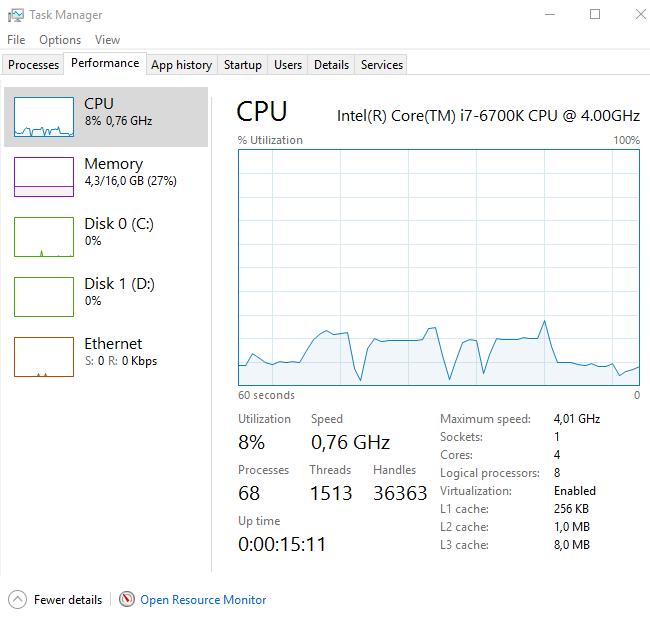Select the Disk 1 (D:) graph thumbnail
The width and height of the screenshot is (650, 623).
pyautogui.click(x=44, y=297)
